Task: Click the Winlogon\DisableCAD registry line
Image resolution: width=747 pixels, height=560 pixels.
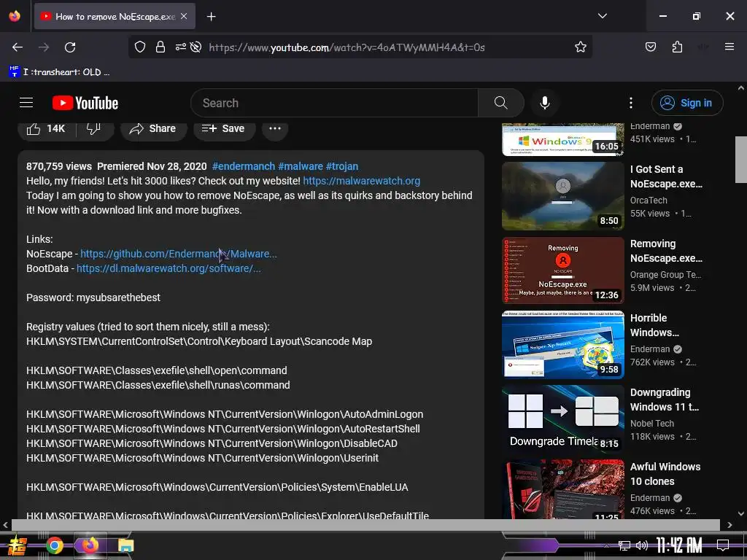Action: (212, 443)
